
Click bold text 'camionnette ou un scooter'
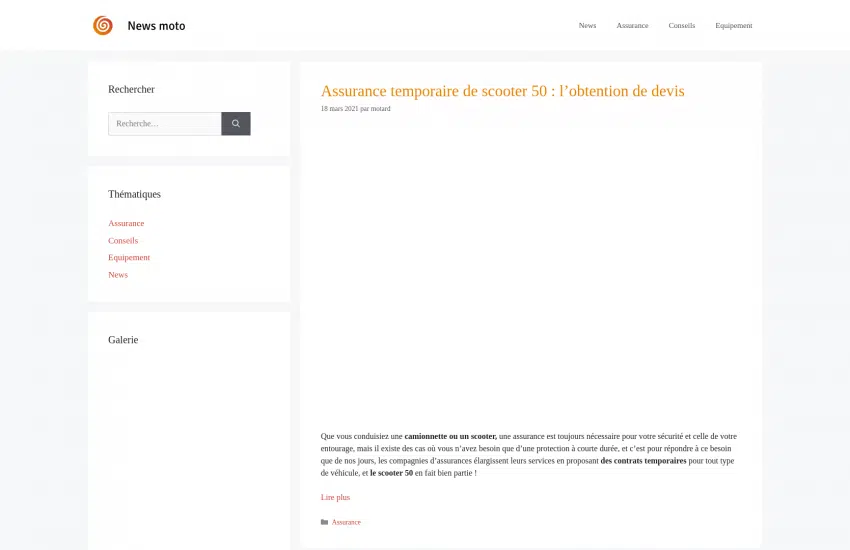tap(450, 436)
